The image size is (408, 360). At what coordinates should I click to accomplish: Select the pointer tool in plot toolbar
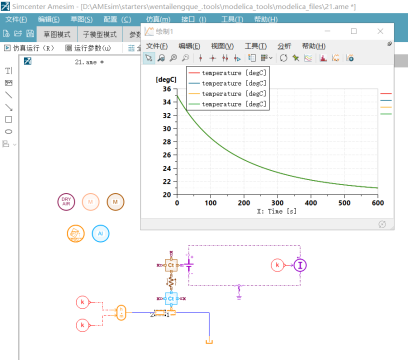coord(149,58)
